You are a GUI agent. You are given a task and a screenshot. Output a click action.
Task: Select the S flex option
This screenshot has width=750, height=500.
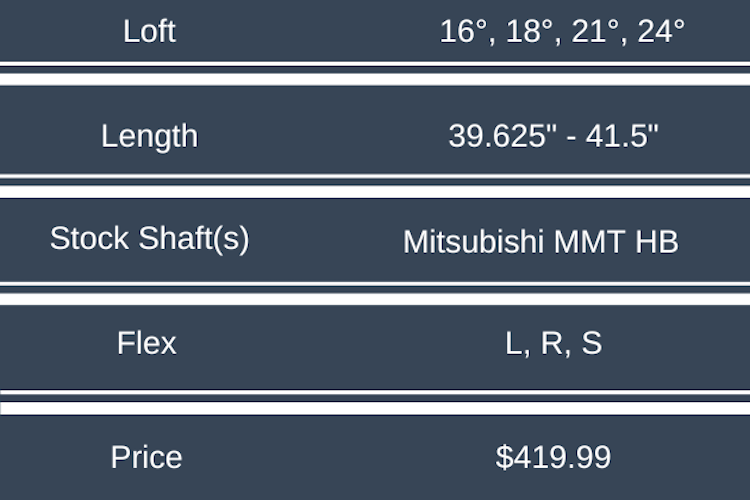591,345
